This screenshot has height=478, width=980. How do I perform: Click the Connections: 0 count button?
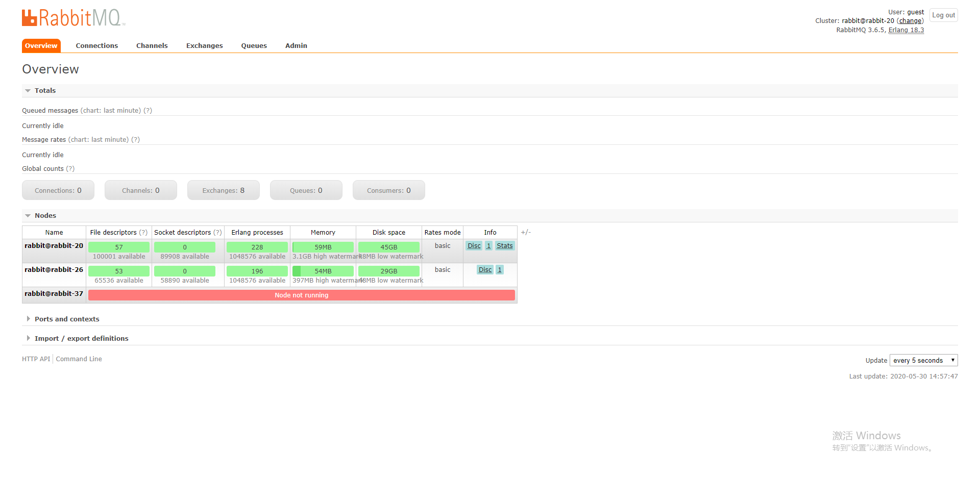point(58,190)
